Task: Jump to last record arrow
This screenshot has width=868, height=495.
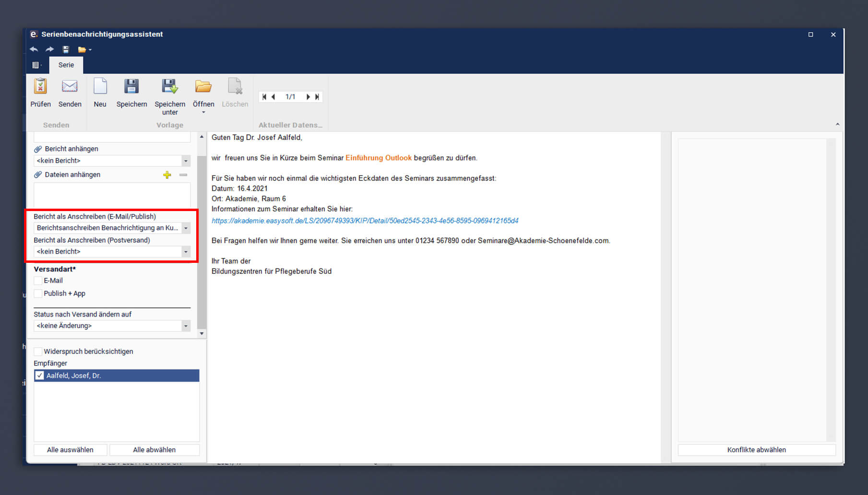Action: click(x=317, y=97)
